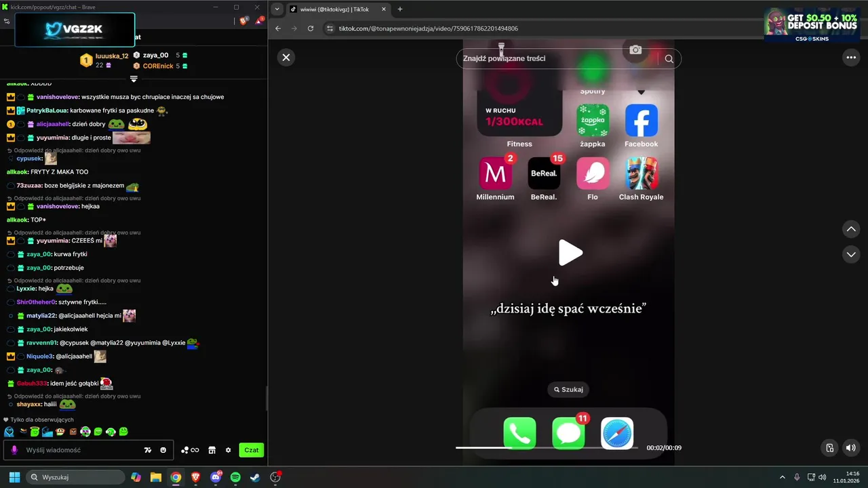This screenshot has height=488, width=868.
Task: Open the Windows Start menu
Action: (14, 477)
